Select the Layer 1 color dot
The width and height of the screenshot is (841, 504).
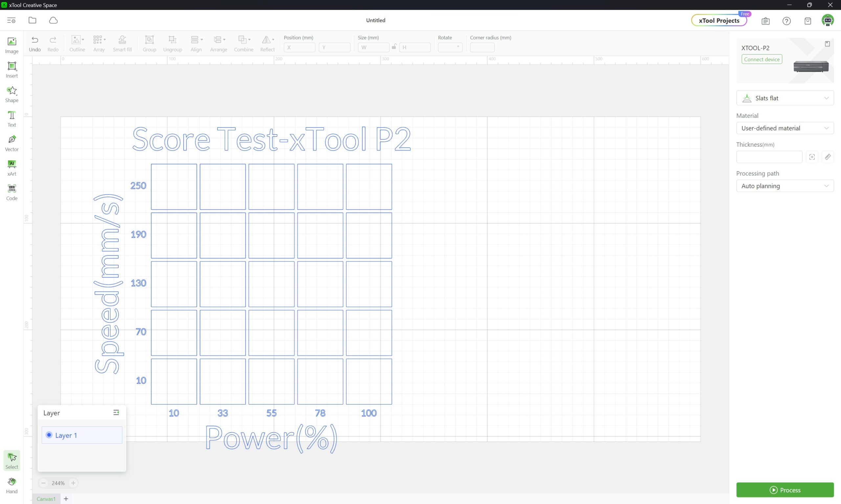[49, 435]
